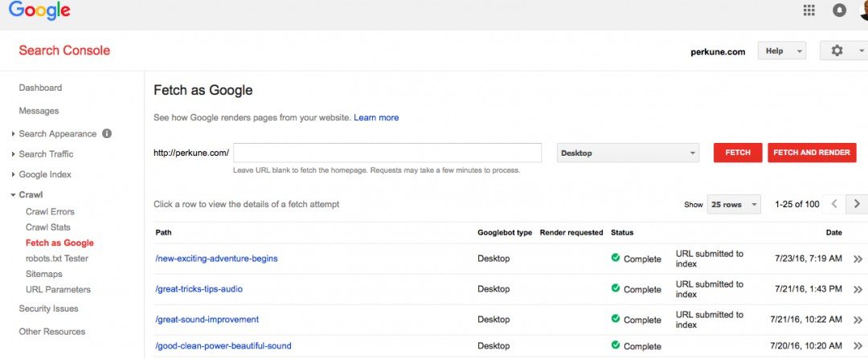
Task: Click green check icon in /great-sound-improvement row
Action: click(615, 319)
